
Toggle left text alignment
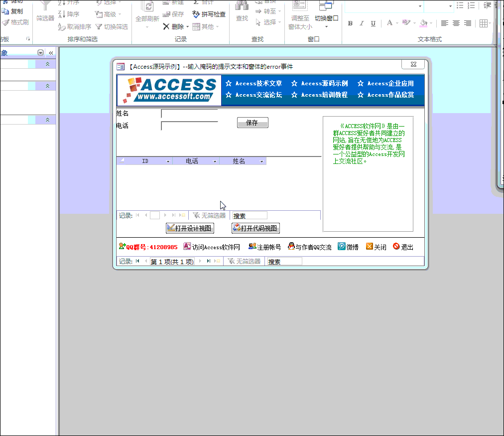point(445,23)
